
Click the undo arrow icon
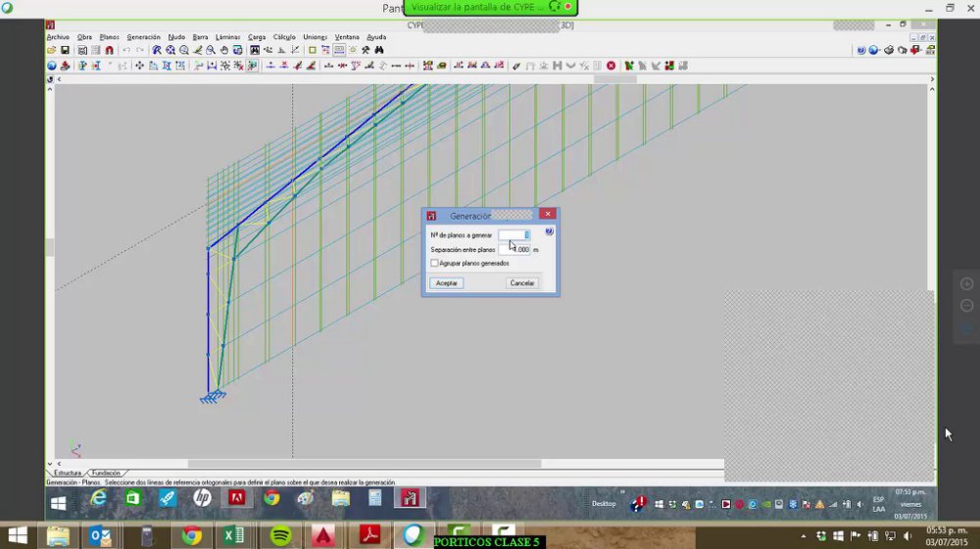(126, 50)
